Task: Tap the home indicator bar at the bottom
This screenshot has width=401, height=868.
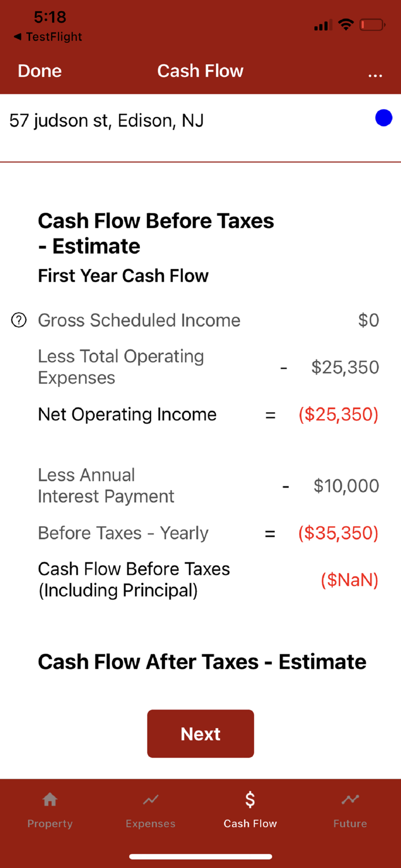Action: [x=200, y=856]
